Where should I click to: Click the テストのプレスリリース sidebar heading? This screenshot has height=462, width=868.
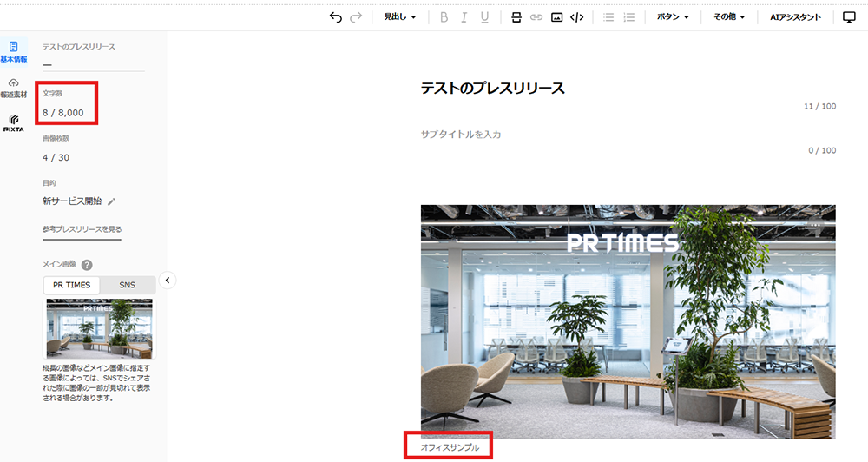coord(79,47)
